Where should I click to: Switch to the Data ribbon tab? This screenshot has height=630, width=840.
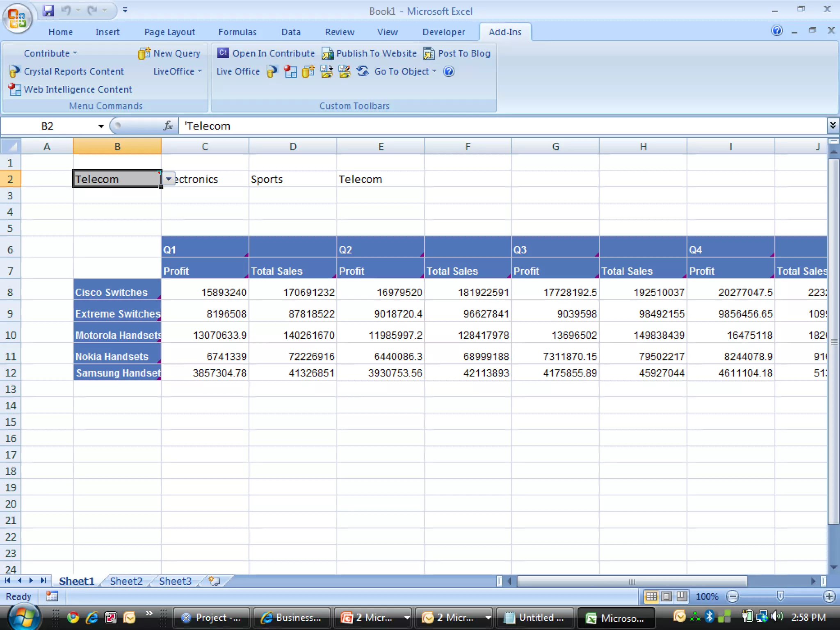pyautogui.click(x=291, y=32)
